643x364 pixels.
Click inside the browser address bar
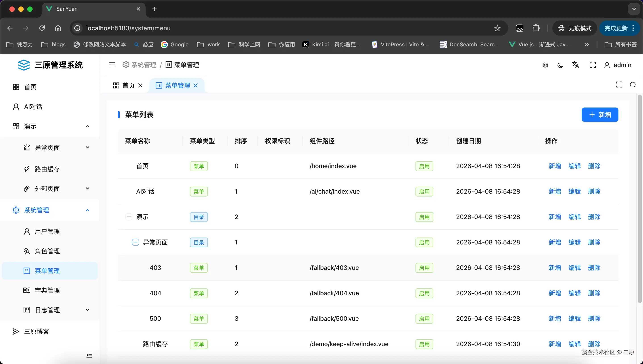tap(128, 28)
